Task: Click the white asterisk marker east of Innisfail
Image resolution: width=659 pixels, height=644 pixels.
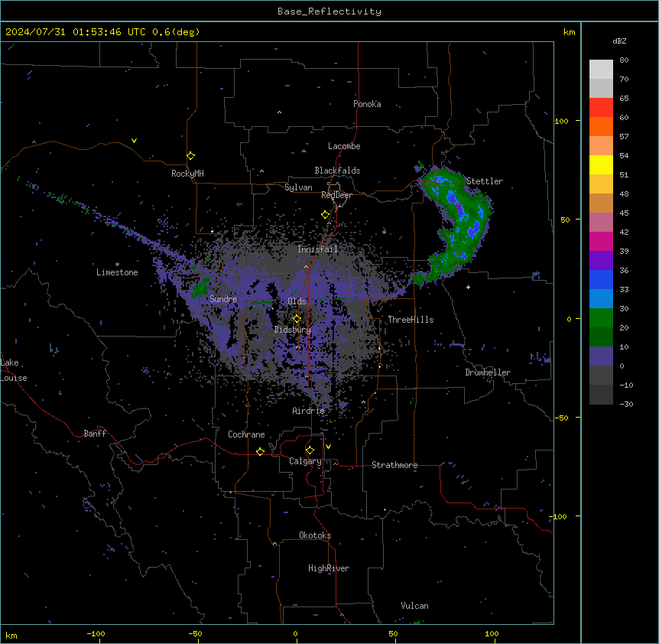Action: point(384,232)
